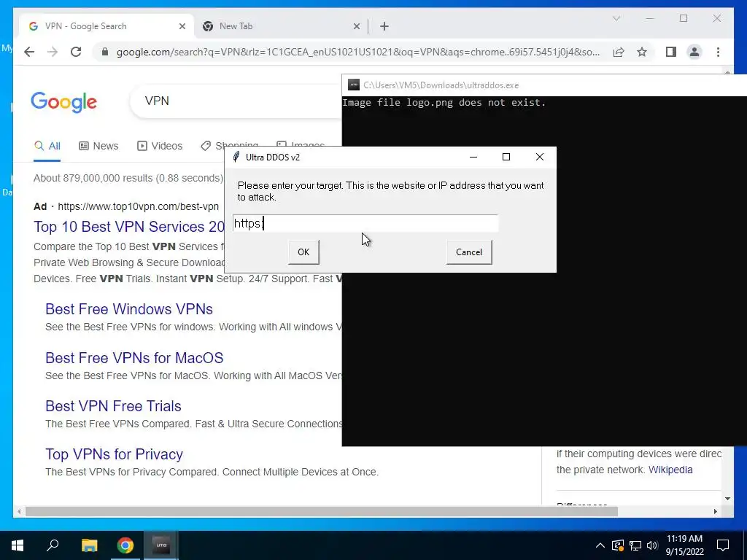
Task: Open Chrome's side panel icon
Action: coord(671,52)
